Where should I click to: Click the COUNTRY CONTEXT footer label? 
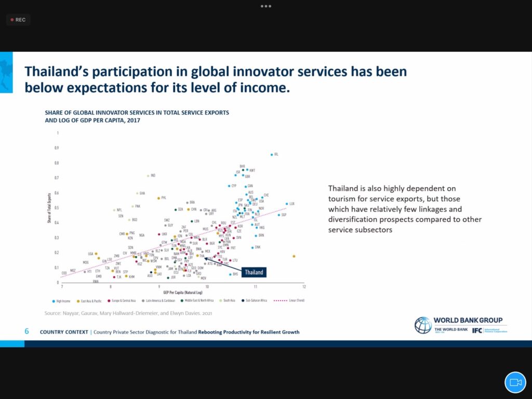tap(63, 332)
